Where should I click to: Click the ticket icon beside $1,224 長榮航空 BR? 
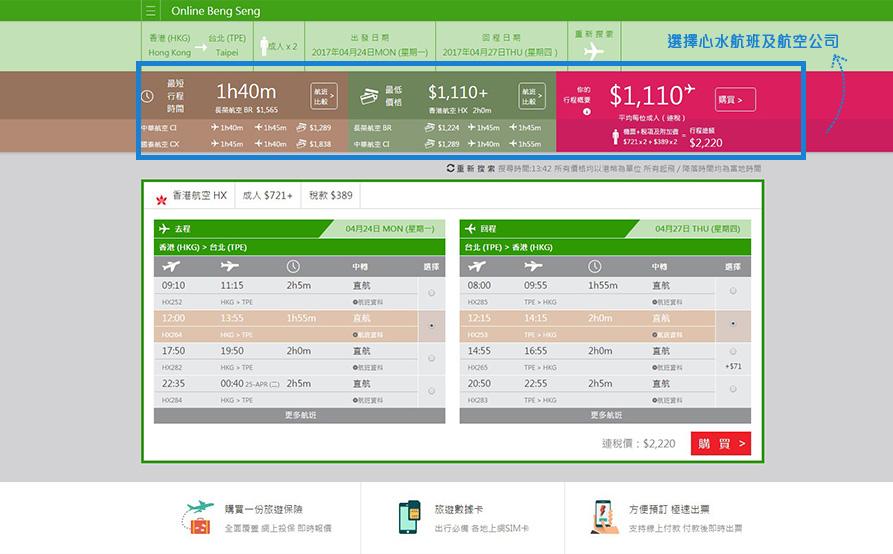430,128
